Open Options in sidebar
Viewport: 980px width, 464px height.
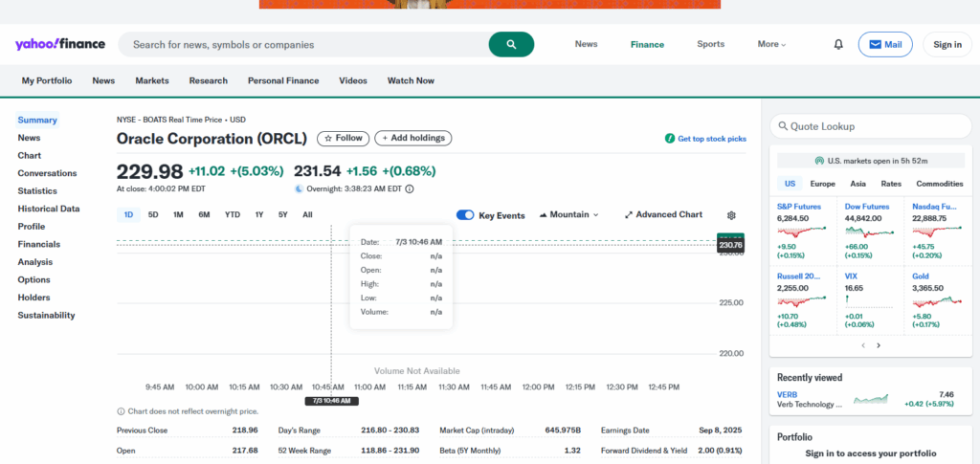[x=33, y=279]
